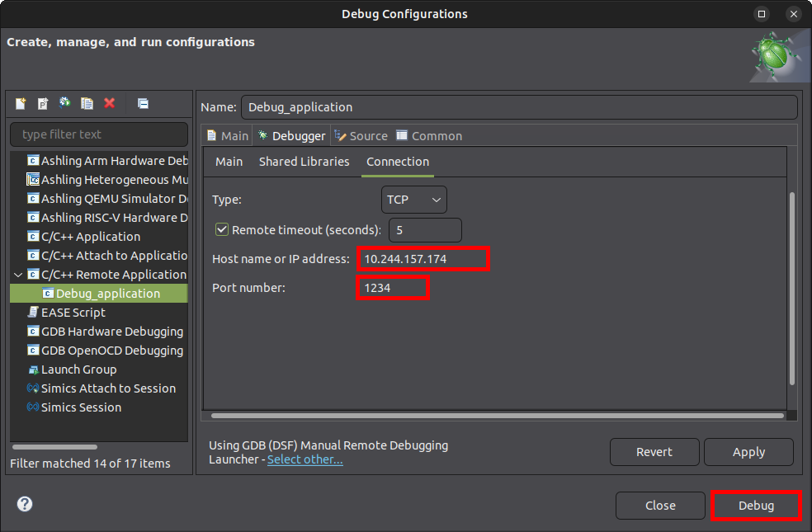Click the Select other... launcher link
The image size is (812, 532).
tap(305, 459)
